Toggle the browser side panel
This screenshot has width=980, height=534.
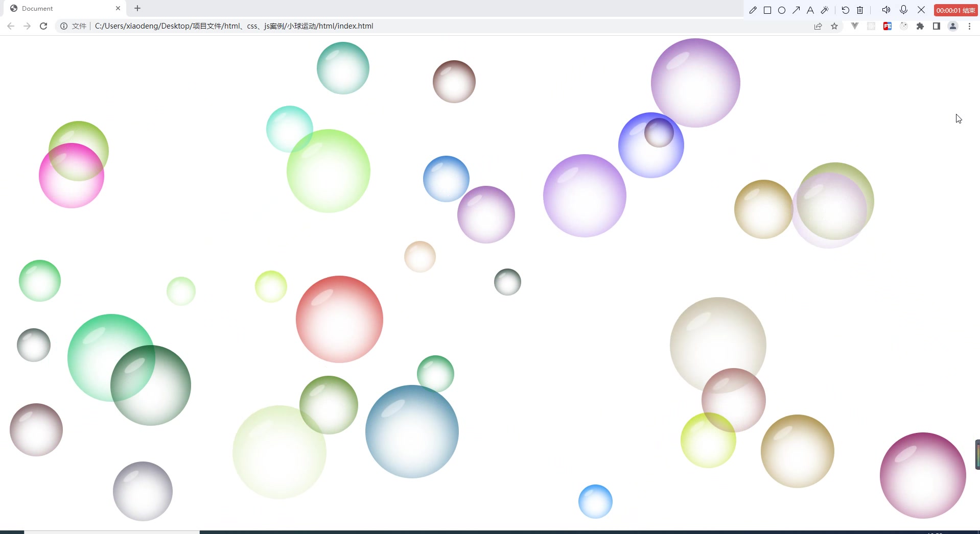(937, 26)
